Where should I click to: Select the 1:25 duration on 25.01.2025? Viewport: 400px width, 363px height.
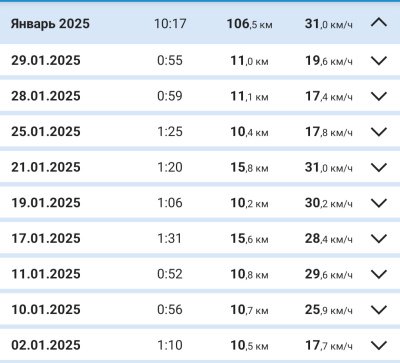(170, 132)
